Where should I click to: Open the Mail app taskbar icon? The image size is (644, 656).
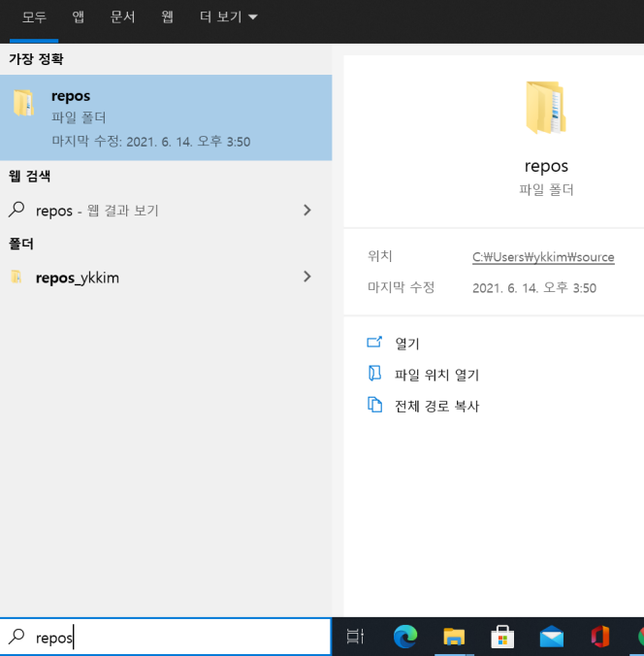pyautogui.click(x=552, y=637)
